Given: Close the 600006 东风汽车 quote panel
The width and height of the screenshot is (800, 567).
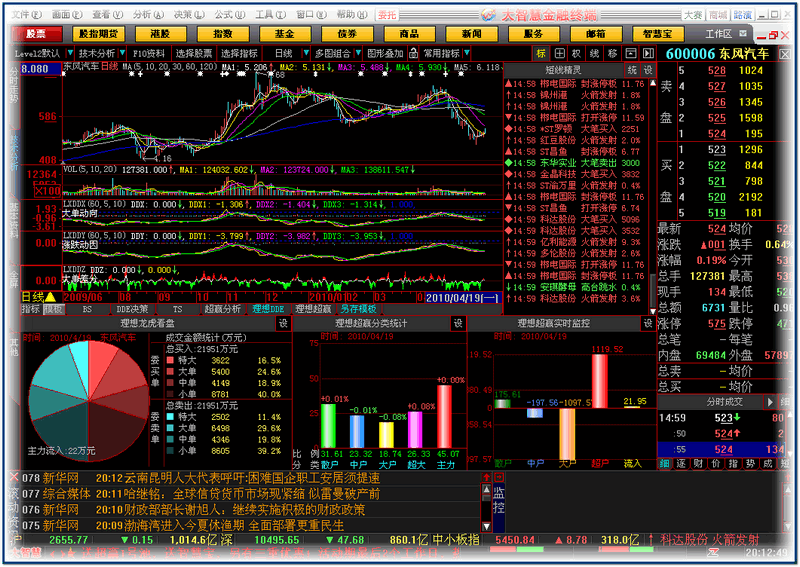Looking at the screenshot, I should pyautogui.click(x=785, y=54).
